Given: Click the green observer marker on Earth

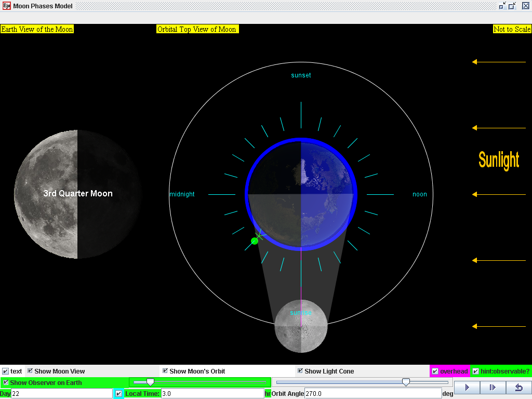Looking at the screenshot, I should click(255, 241).
